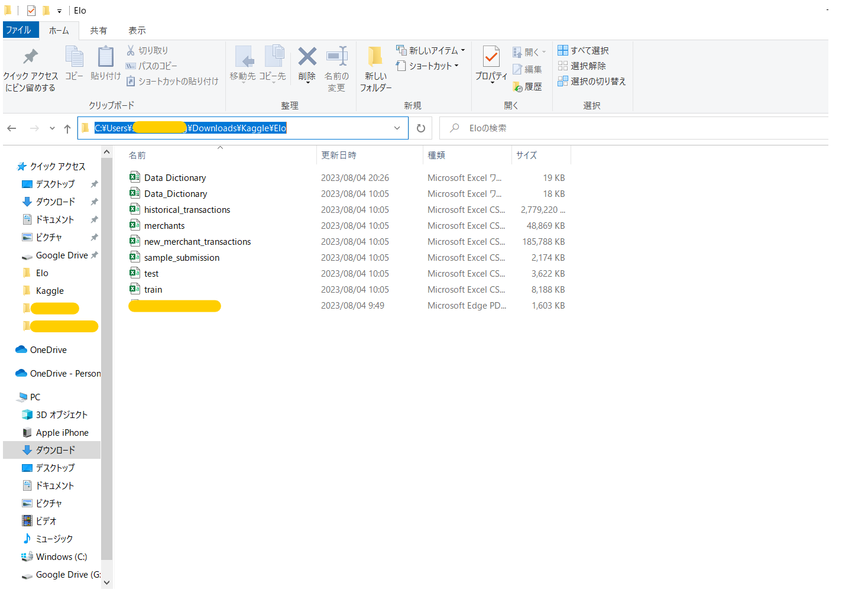The height and width of the screenshot is (596, 868).
Task: Click the Up one level arrow
Action: (67, 128)
